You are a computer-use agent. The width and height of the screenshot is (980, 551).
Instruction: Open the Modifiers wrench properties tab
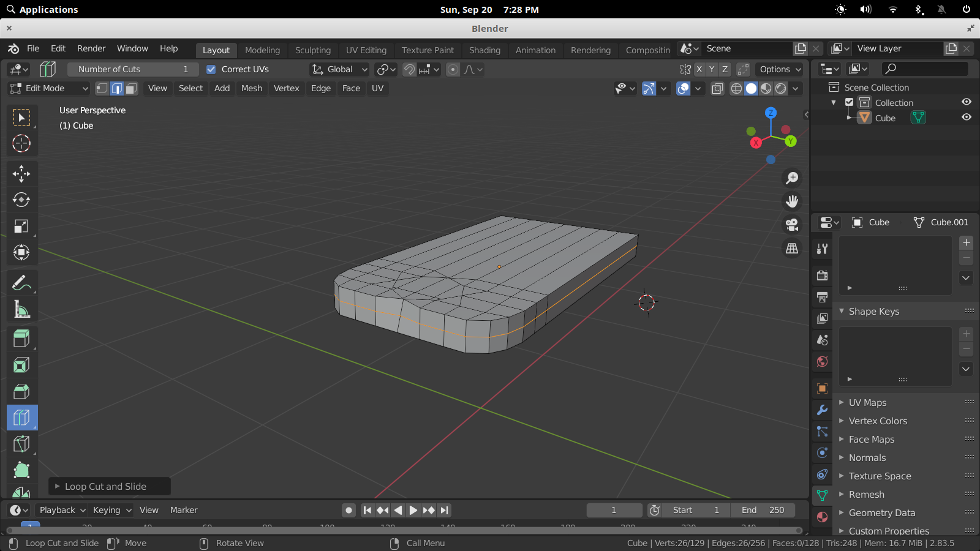pos(823,410)
